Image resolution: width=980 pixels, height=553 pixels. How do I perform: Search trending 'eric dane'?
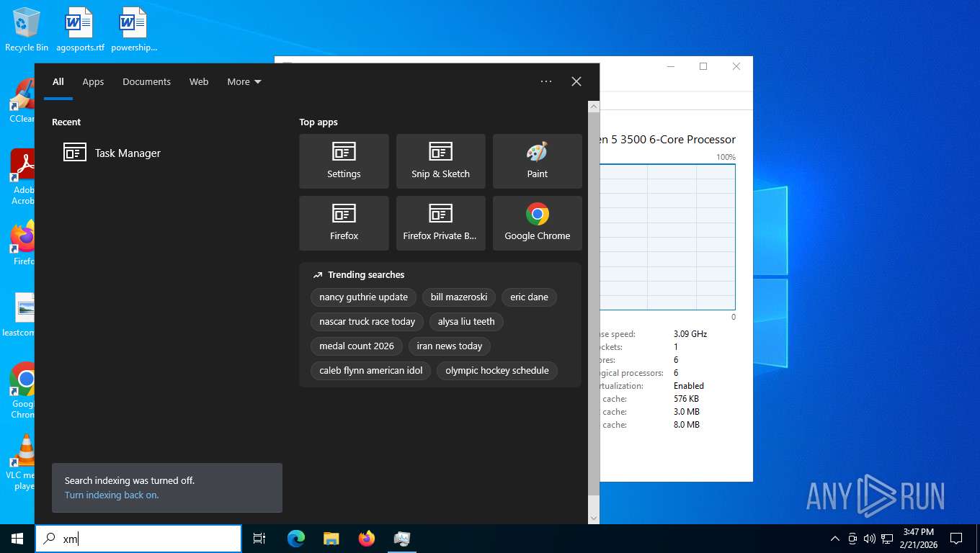529,297
